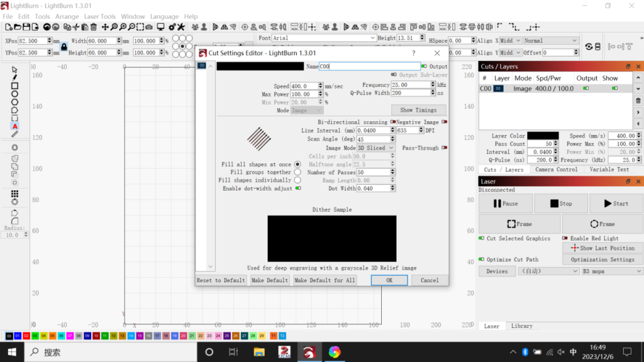The image size is (644, 362).
Task: Select Fill groups together radio button
Action: [297, 172]
